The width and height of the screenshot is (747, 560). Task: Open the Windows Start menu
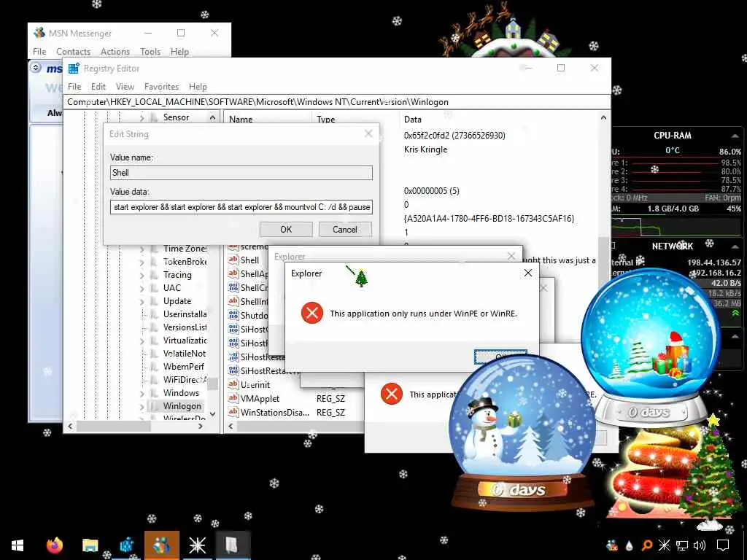click(x=18, y=545)
